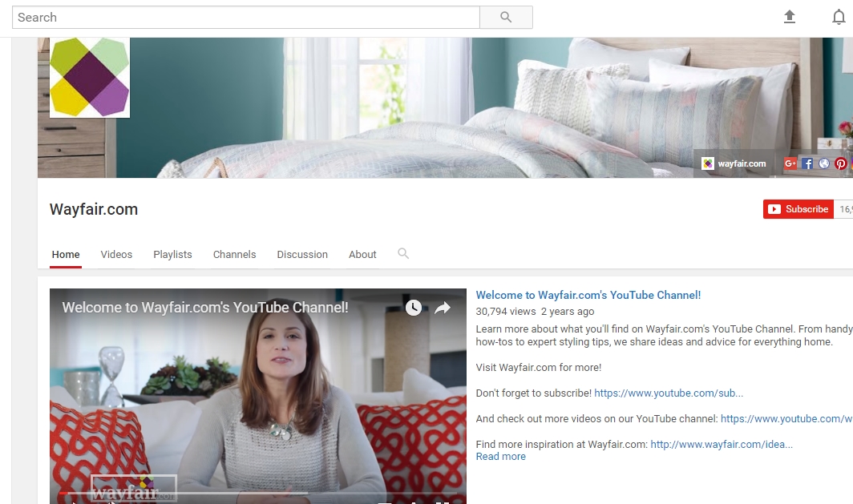Expand description with Read more
This screenshot has width=853, height=504.
[x=500, y=457]
